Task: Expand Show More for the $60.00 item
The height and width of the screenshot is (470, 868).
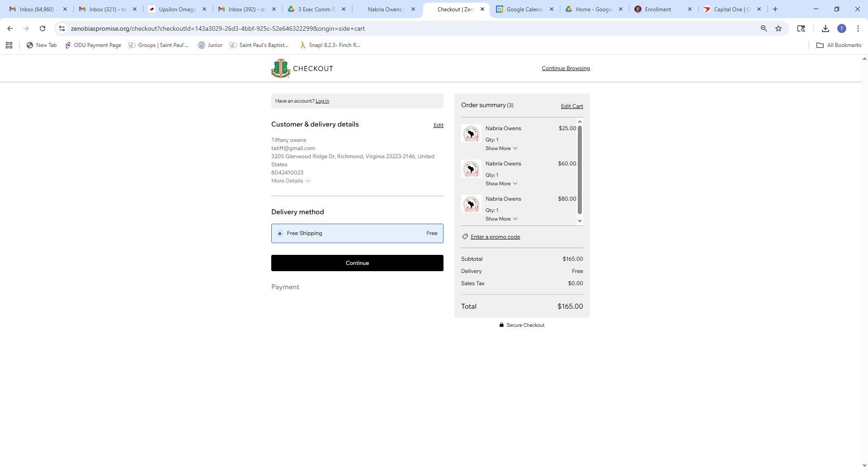Action: pos(501,183)
